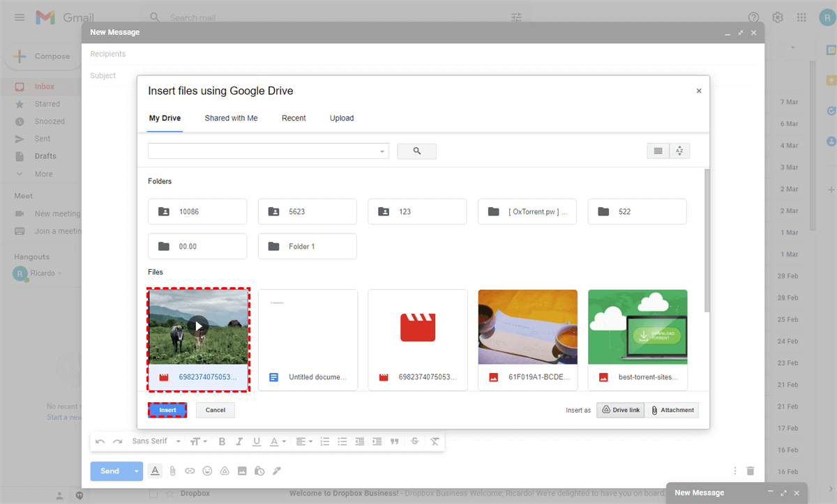Click the Drive dialog vertical scrollbar
837x504 pixels.
click(x=705, y=237)
